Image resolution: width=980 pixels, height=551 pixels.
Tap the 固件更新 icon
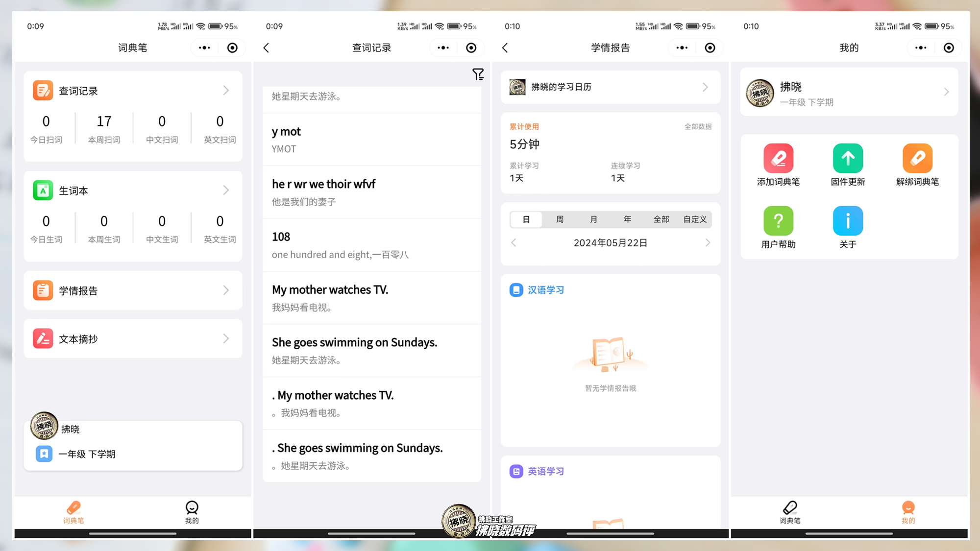[x=848, y=158]
